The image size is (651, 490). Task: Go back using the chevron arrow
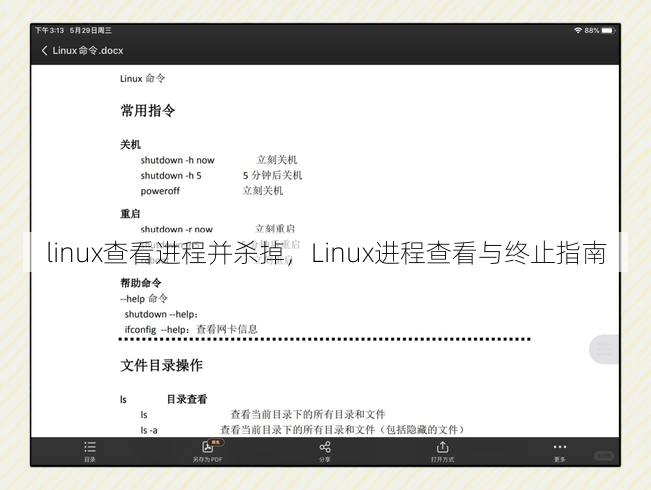coord(44,51)
